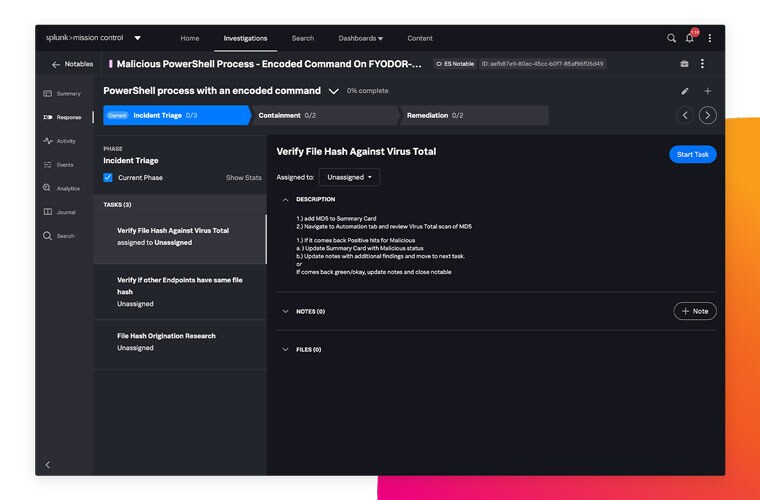Open Summary in the sidebar
This screenshot has height=500, width=760.
[62, 94]
